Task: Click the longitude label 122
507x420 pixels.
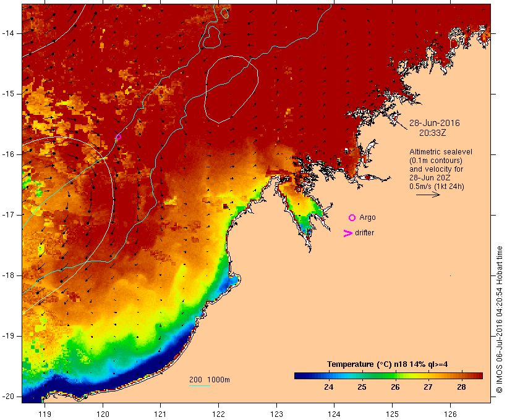Action: coord(219,414)
